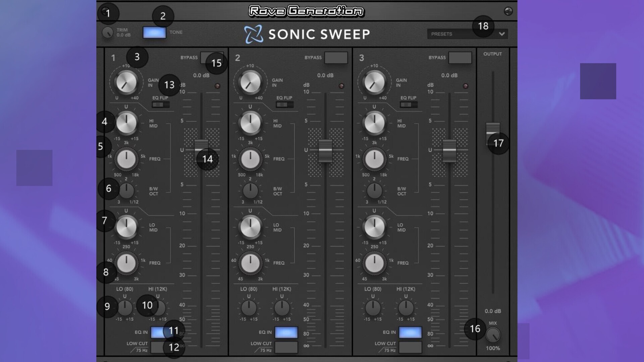The height and width of the screenshot is (362, 644).
Task: Click channel 3 LO MID FREQ knob
Action: coord(374,263)
